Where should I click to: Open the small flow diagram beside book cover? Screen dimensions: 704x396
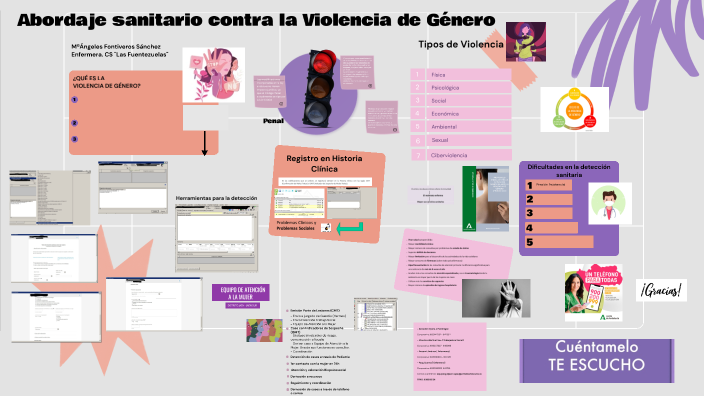(x=430, y=195)
